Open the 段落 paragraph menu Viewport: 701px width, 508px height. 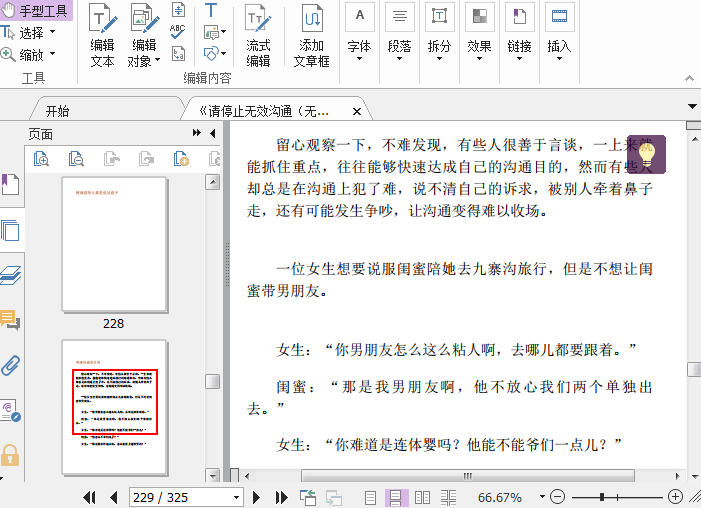(x=399, y=33)
